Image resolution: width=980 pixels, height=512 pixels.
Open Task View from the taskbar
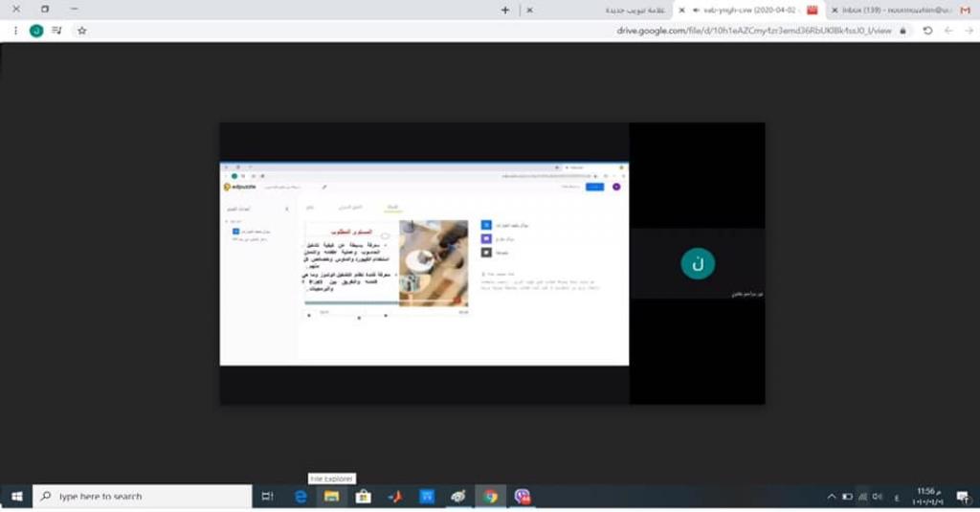[x=268, y=496]
